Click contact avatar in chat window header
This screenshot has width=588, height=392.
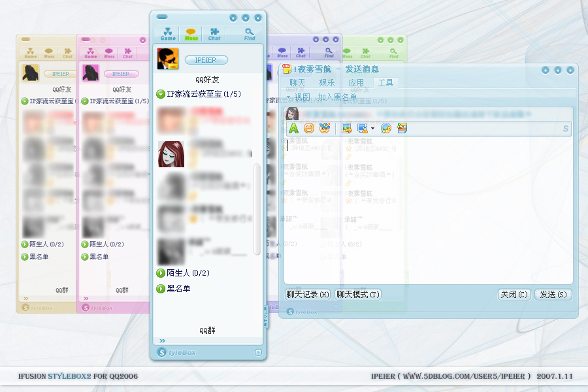pyautogui.click(x=292, y=114)
